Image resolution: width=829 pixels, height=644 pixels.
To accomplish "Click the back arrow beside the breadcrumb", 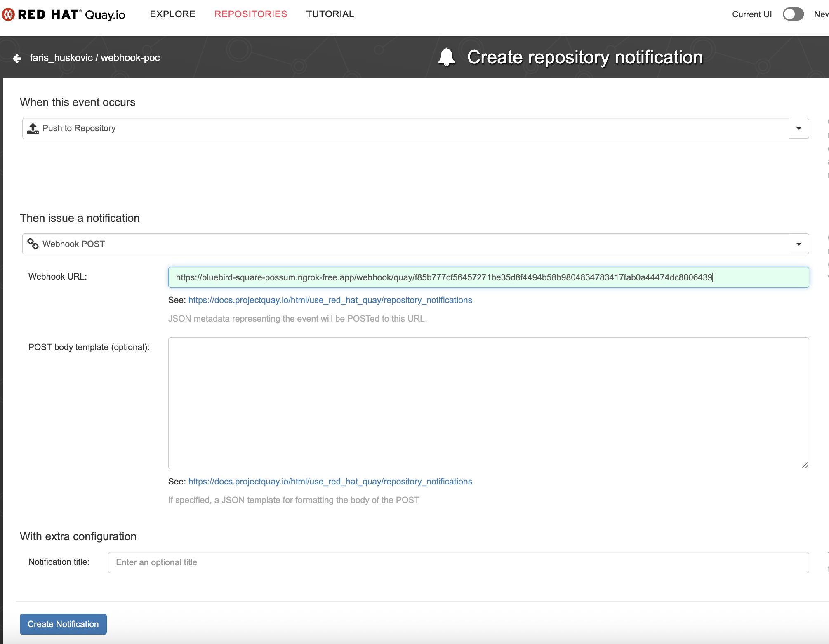I will coord(16,58).
